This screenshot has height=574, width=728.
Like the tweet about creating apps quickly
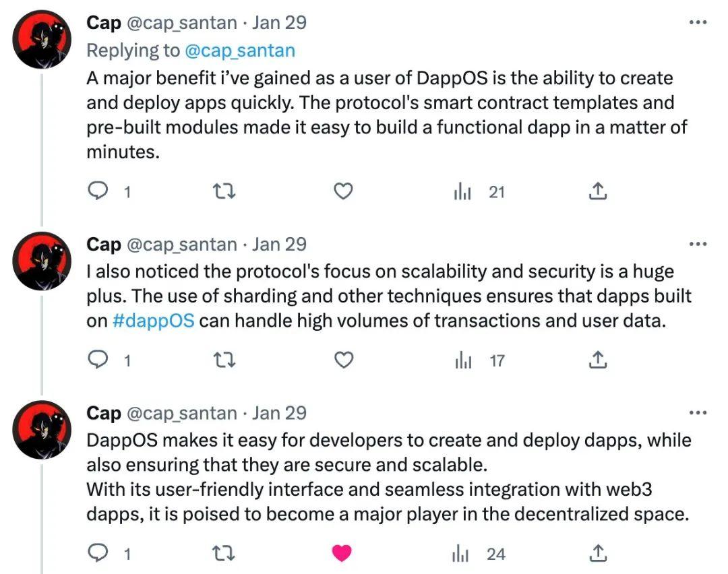click(344, 193)
